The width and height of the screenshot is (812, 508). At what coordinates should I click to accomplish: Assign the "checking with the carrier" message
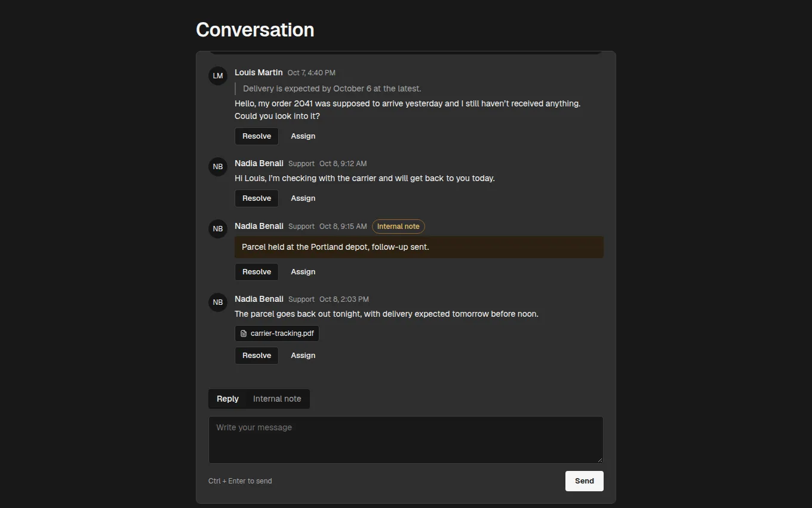(x=303, y=198)
